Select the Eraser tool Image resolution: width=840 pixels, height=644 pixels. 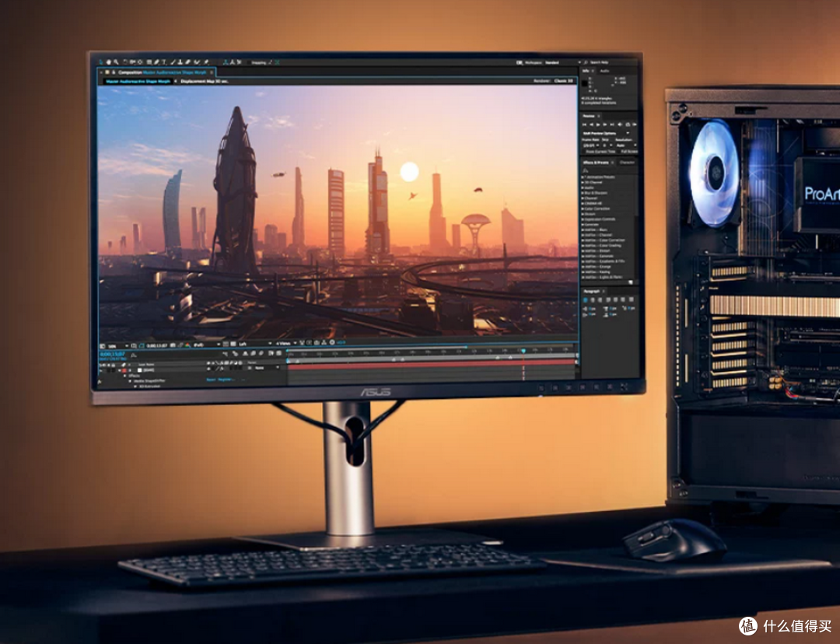(x=188, y=62)
